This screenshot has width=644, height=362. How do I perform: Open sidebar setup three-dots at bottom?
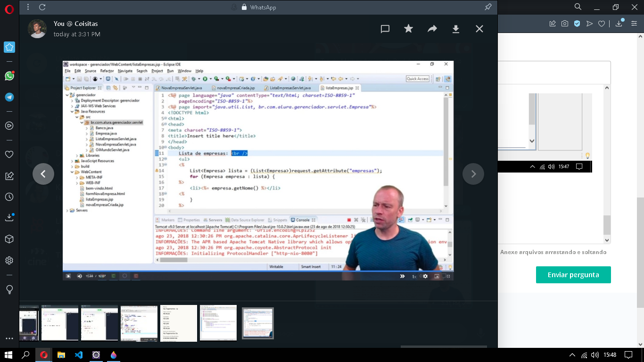point(9,338)
